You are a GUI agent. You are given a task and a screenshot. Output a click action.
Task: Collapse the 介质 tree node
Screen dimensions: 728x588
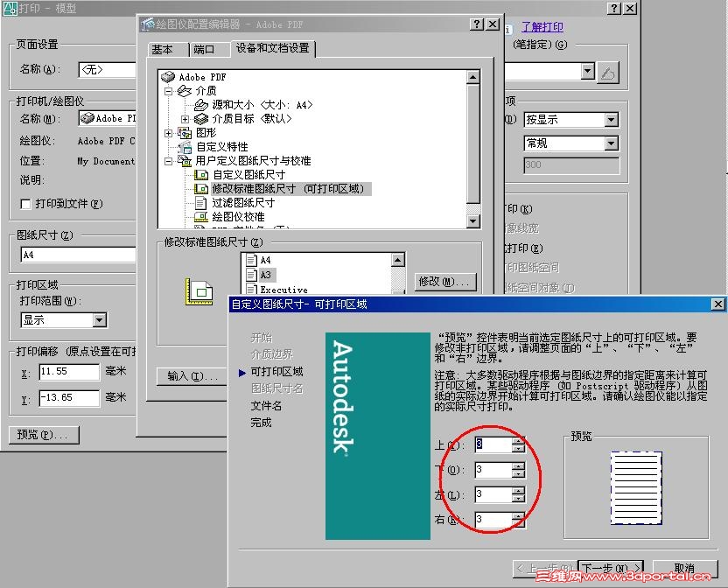[169, 91]
